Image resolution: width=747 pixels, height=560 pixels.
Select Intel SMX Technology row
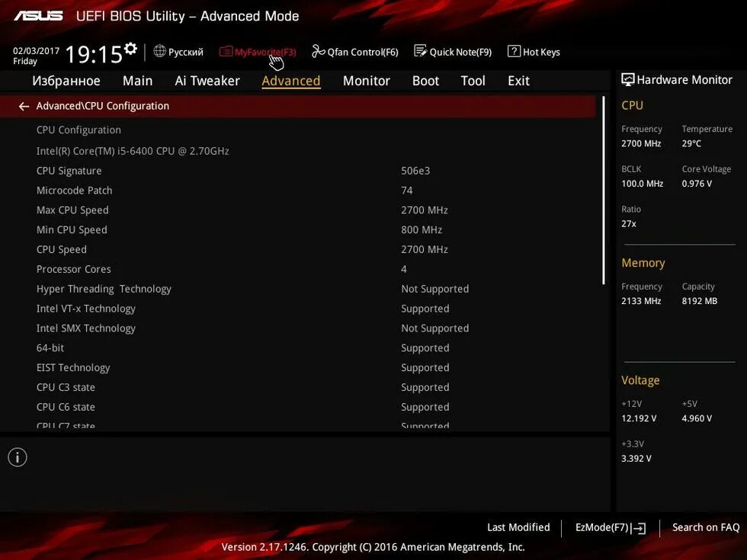pos(298,328)
